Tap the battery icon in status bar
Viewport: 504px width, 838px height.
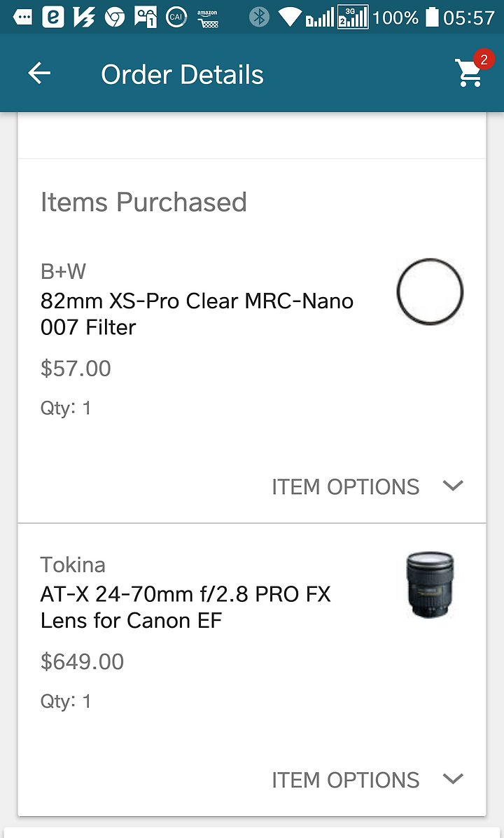pos(432,17)
